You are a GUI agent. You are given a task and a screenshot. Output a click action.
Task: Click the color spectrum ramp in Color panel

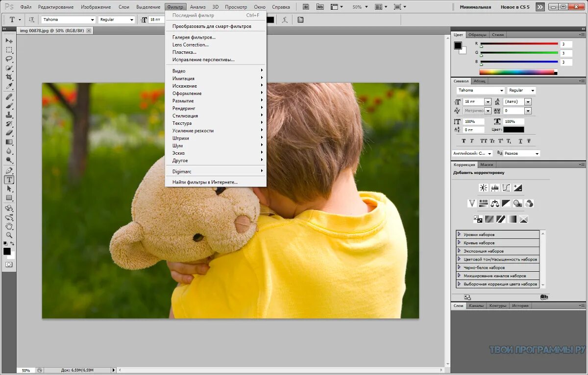518,72
